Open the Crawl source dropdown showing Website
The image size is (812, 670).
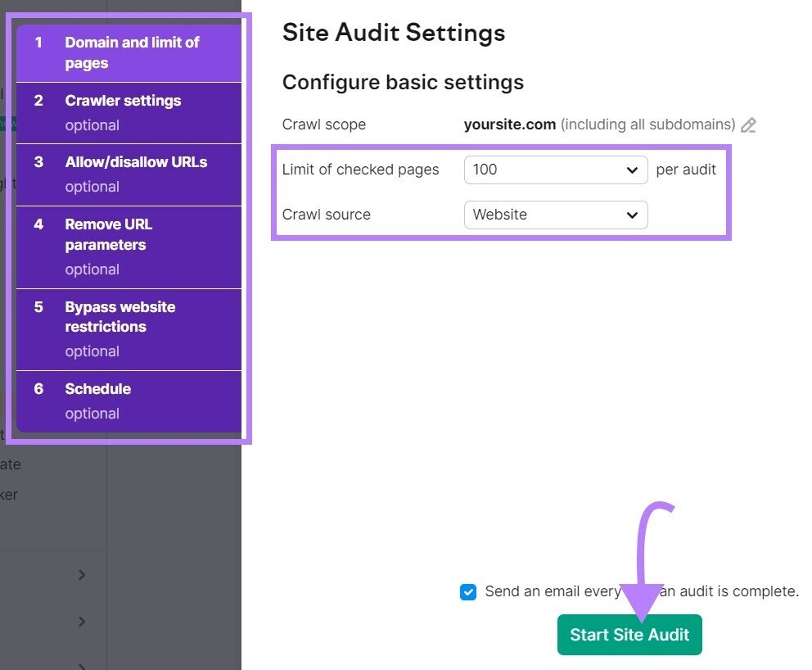(x=556, y=215)
